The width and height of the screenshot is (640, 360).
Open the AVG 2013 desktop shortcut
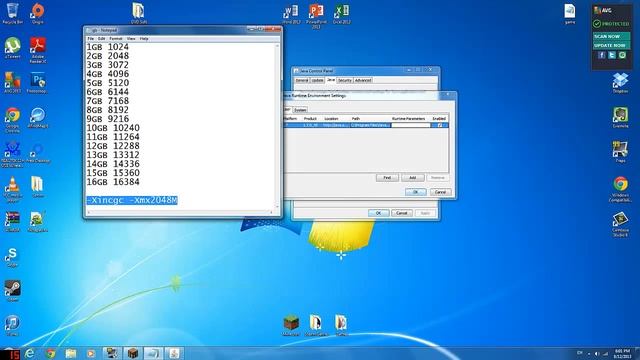(13, 83)
